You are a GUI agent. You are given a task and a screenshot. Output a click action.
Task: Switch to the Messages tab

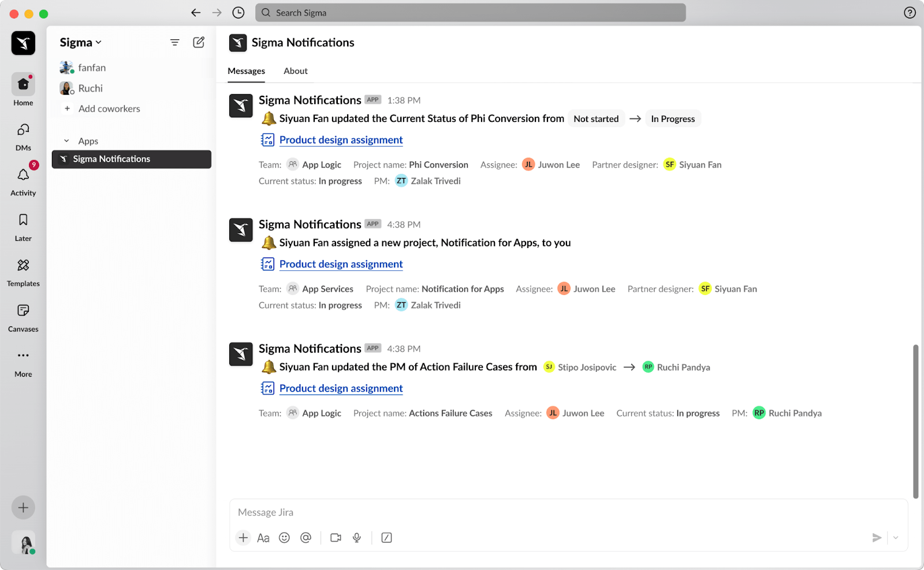point(247,71)
